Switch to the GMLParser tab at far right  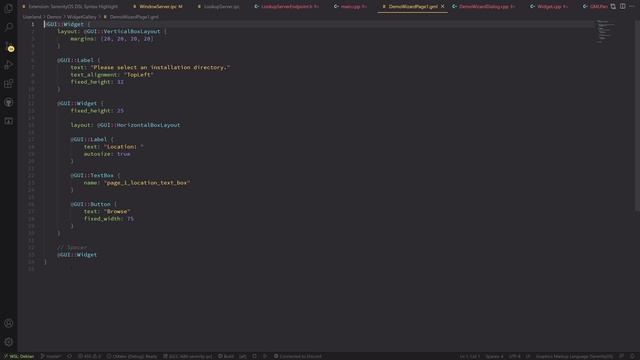coord(595,7)
